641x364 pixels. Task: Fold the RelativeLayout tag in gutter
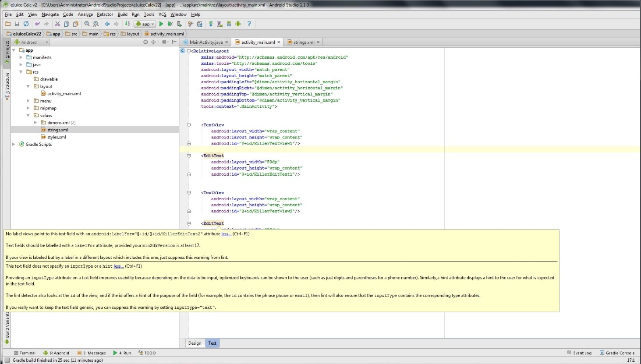pos(189,51)
